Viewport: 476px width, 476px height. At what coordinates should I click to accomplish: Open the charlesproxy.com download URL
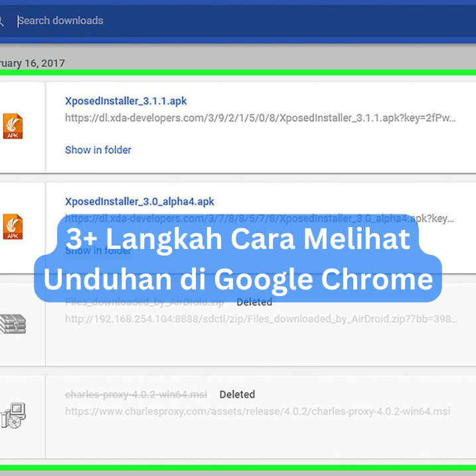pos(258,411)
